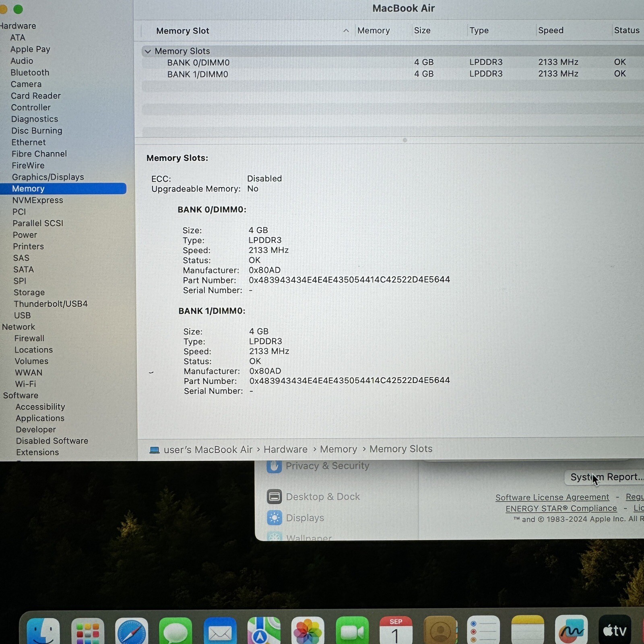Click the Privacy & Security hand icon
This screenshot has height=644, width=644.
coord(274,466)
